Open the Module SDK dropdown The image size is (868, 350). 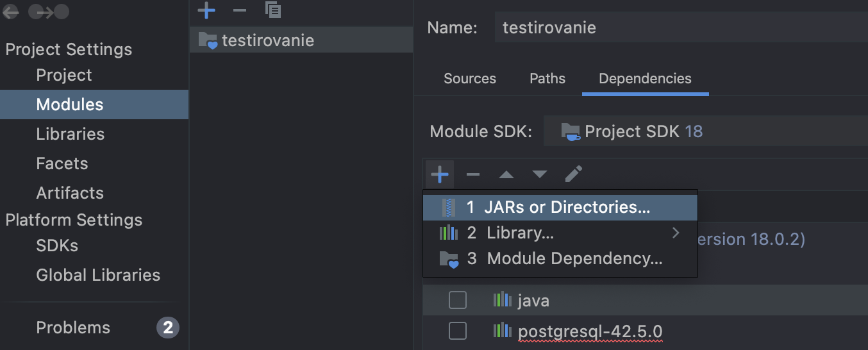[x=705, y=131]
